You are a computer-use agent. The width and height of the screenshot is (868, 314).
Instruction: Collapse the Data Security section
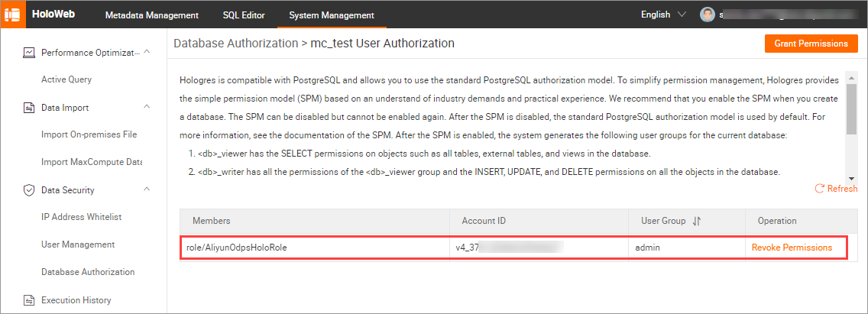point(147,189)
